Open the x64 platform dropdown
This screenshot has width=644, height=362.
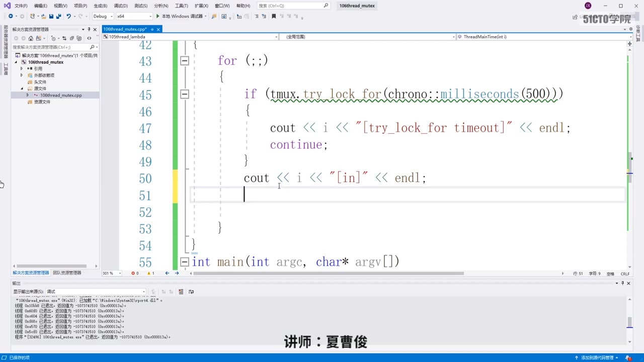coord(134,16)
